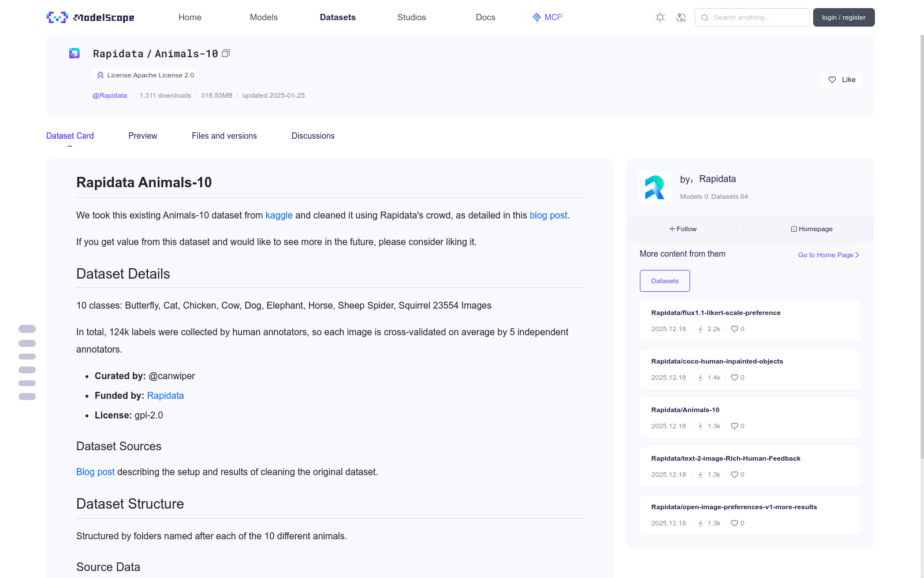Screen dimensions: 924x578
Task: Click the ModelScope logo
Action: (90, 17)
